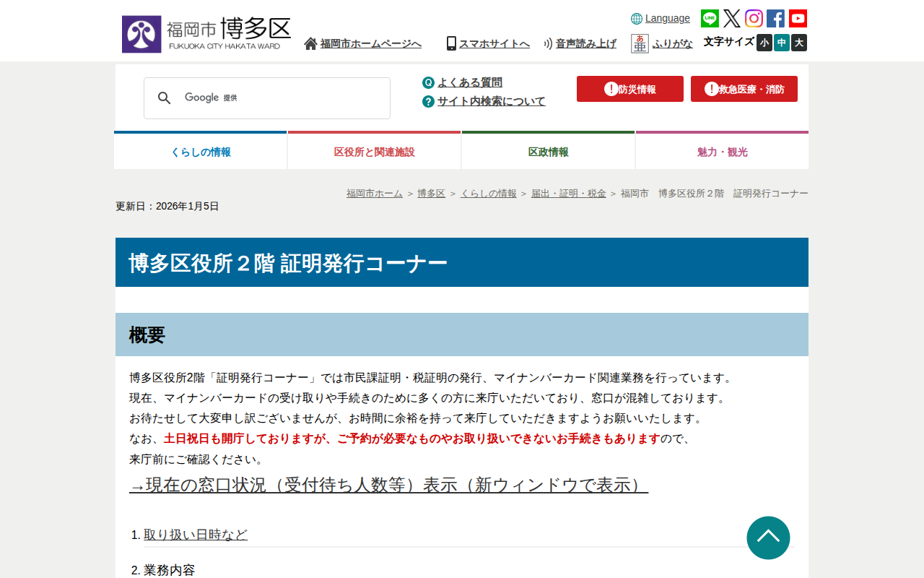Enable ふりがな reading aid link
The width and height of the screenshot is (924, 578).
tap(673, 43)
